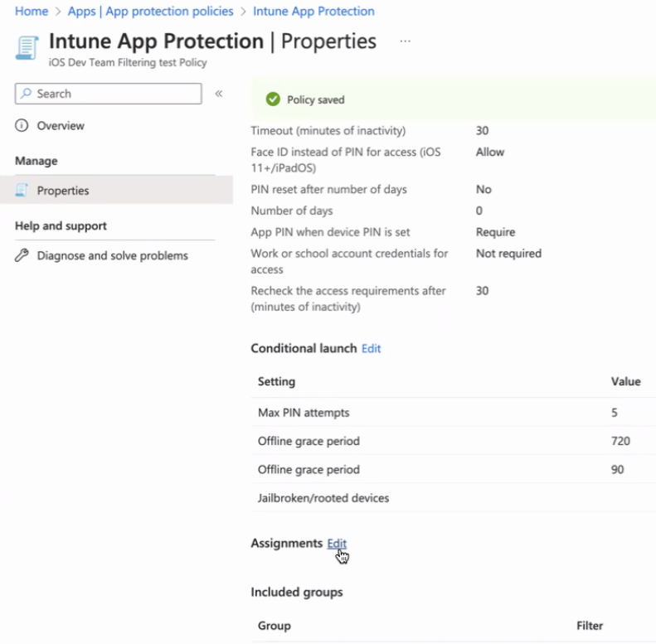Collapse the sidebar with the double chevron

click(219, 94)
